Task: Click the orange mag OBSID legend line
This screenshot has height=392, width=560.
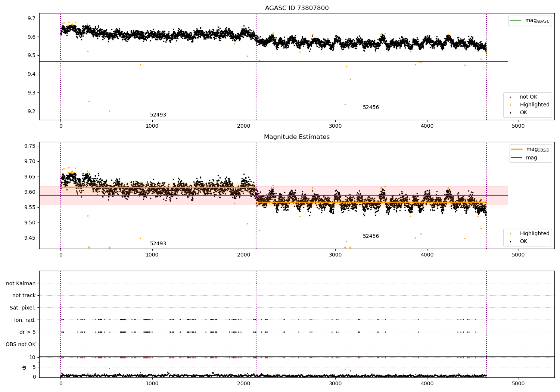Action: coord(517,149)
